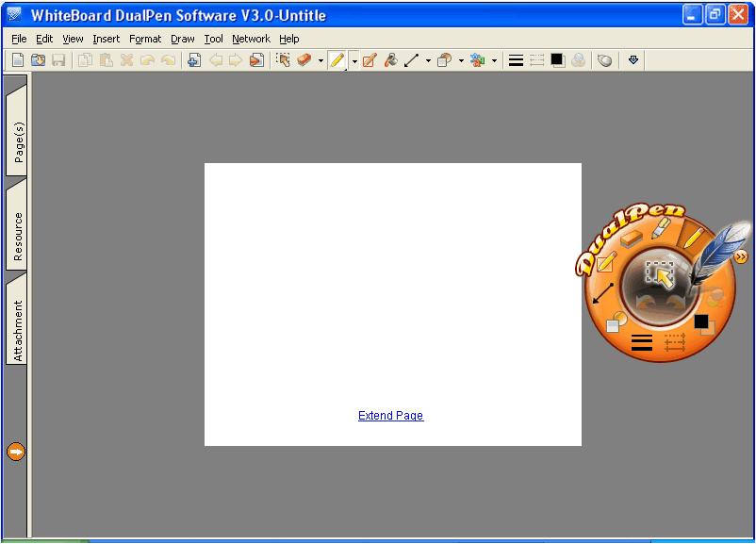Select the pencil-on-square tool on the DualPen wheel
This screenshot has height=544, width=756.
[605, 262]
